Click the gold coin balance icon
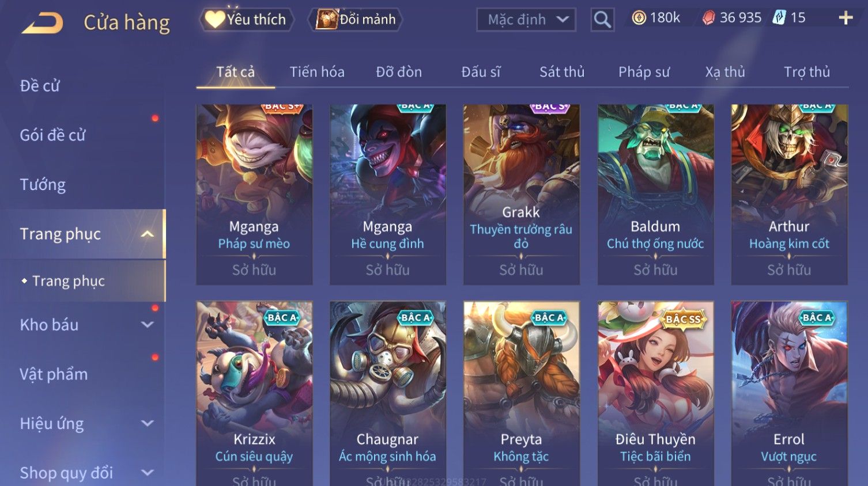The height and width of the screenshot is (486, 868). (x=639, y=18)
